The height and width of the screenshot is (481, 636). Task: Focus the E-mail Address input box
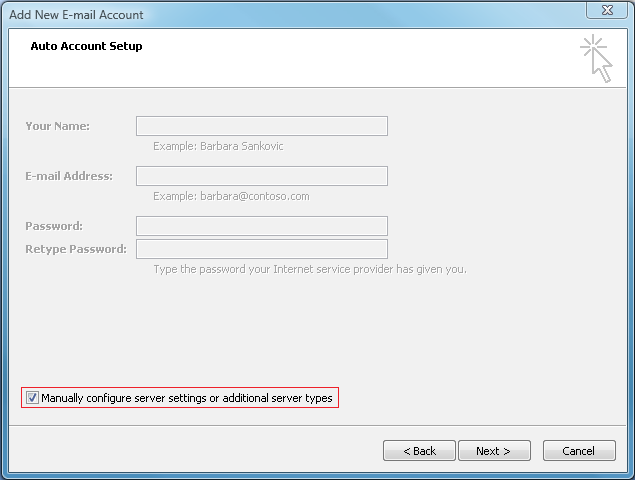[x=261, y=176]
